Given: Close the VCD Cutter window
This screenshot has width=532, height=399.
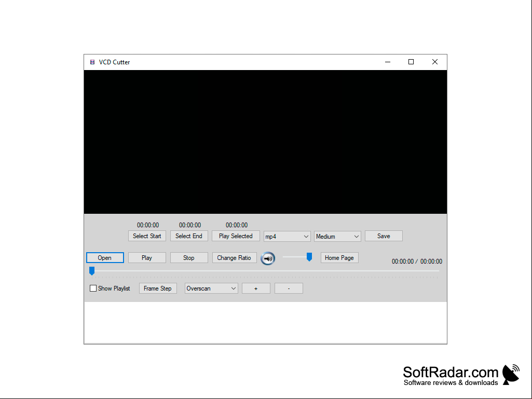Looking at the screenshot, I should (434, 62).
